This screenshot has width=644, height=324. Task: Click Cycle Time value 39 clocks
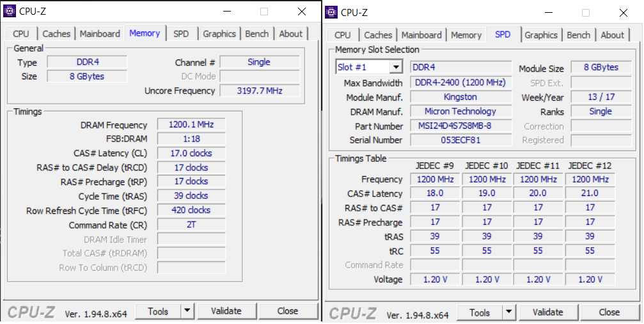click(191, 196)
